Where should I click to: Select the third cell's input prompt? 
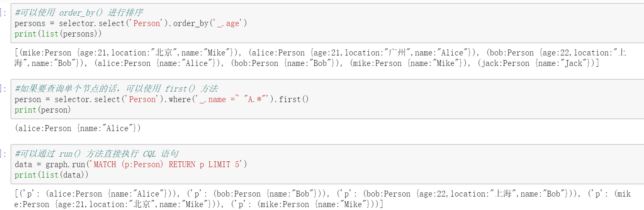[x=4, y=154]
